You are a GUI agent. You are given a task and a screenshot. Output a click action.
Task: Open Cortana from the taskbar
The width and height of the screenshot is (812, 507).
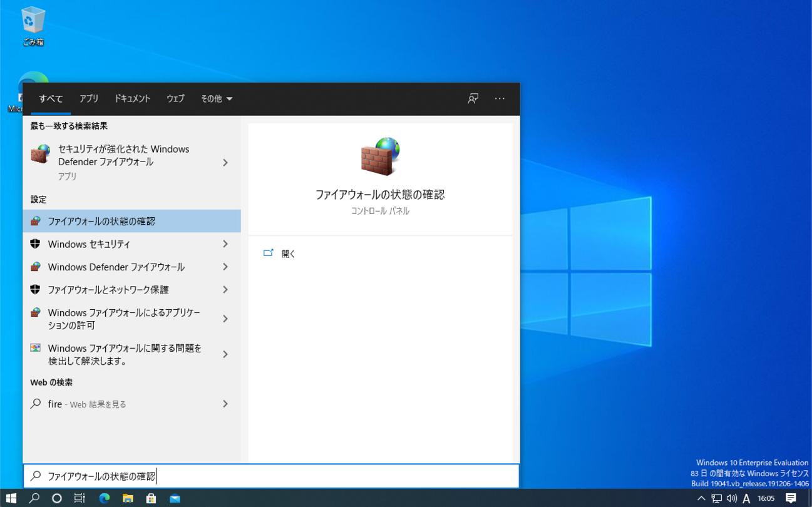click(x=57, y=498)
